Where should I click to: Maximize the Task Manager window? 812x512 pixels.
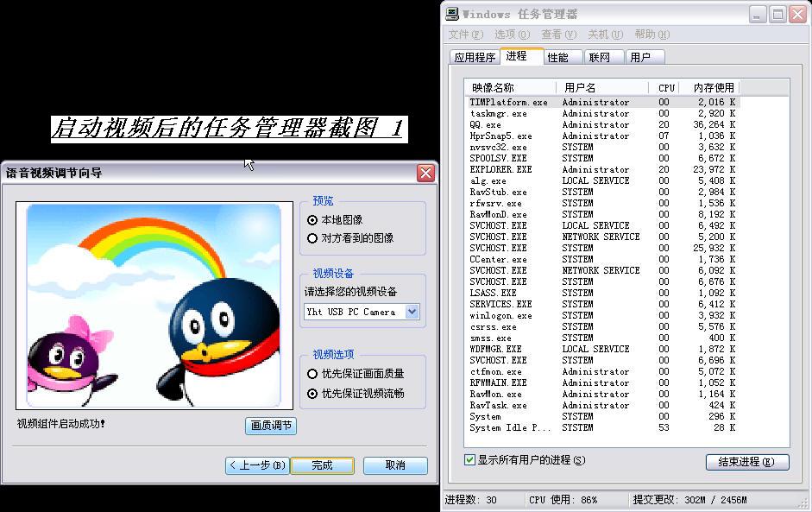click(x=777, y=15)
